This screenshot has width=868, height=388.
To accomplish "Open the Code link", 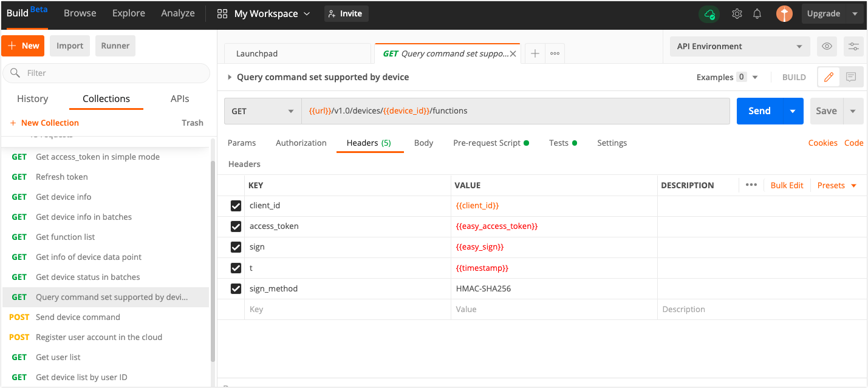I will (853, 143).
